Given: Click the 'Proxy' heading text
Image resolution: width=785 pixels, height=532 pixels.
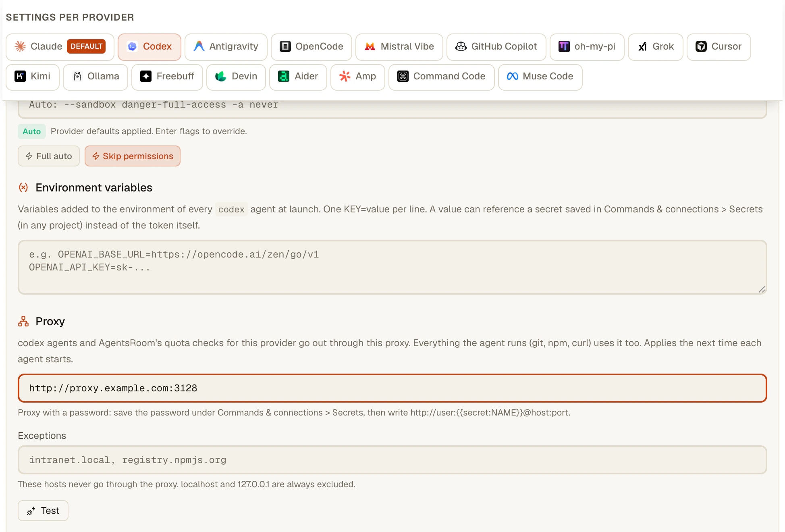Looking at the screenshot, I should tap(50, 321).
